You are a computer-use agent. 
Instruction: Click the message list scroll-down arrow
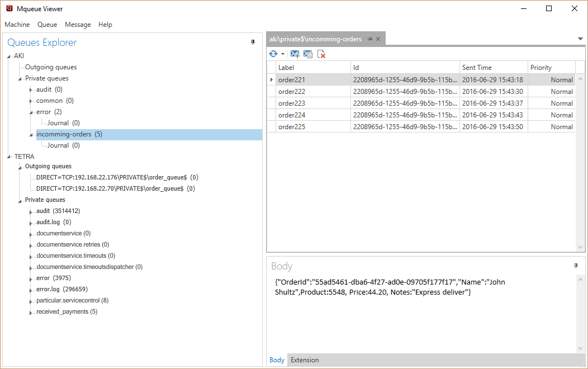pos(580,247)
